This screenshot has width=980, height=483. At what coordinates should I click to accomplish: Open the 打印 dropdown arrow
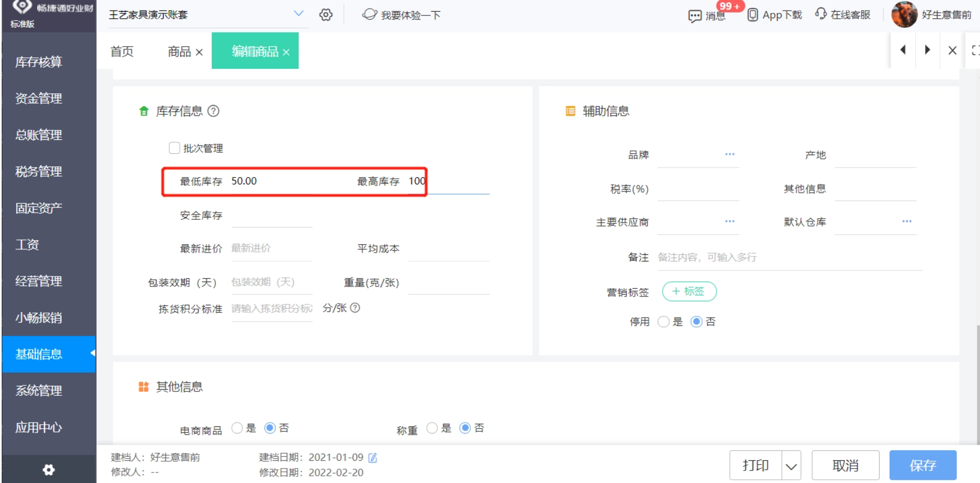coord(791,466)
